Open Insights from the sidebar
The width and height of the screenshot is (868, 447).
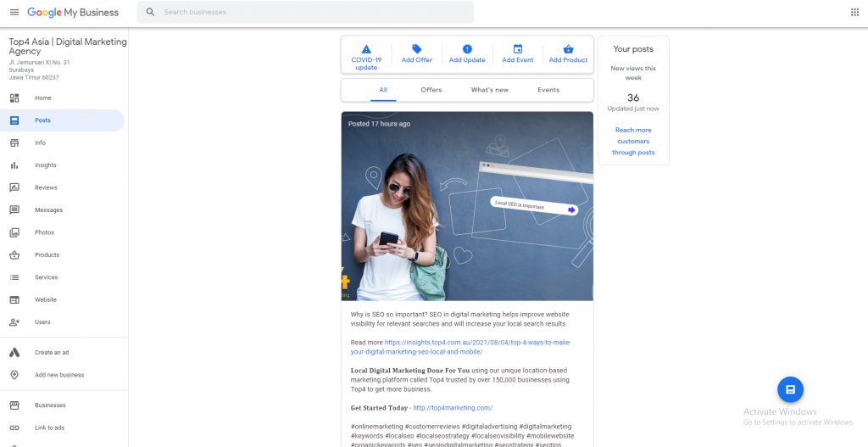pyautogui.click(x=45, y=165)
